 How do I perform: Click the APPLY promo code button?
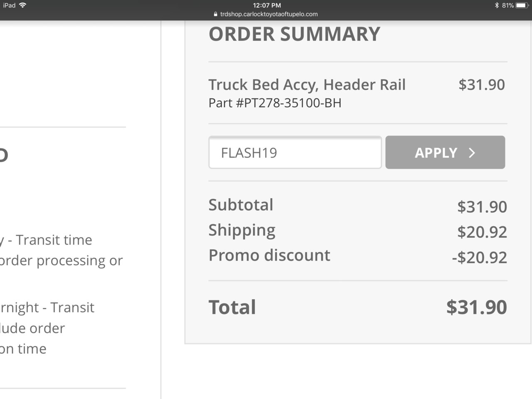[445, 152]
